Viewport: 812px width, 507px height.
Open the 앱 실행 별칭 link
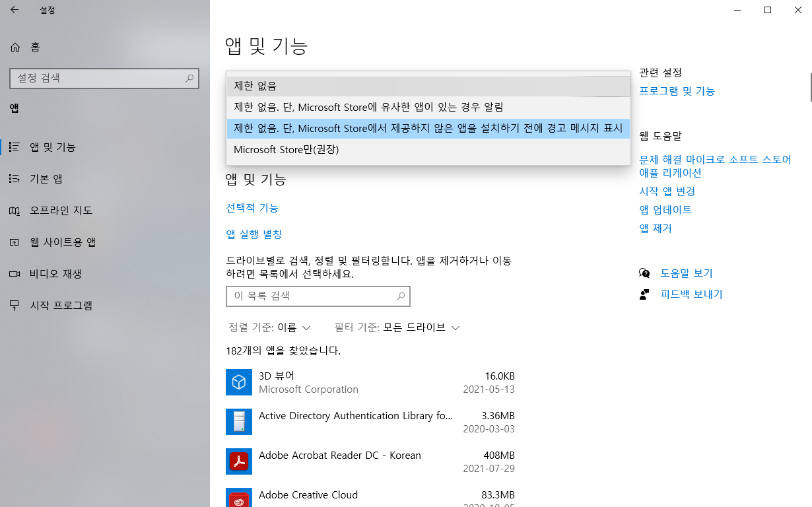(x=254, y=234)
